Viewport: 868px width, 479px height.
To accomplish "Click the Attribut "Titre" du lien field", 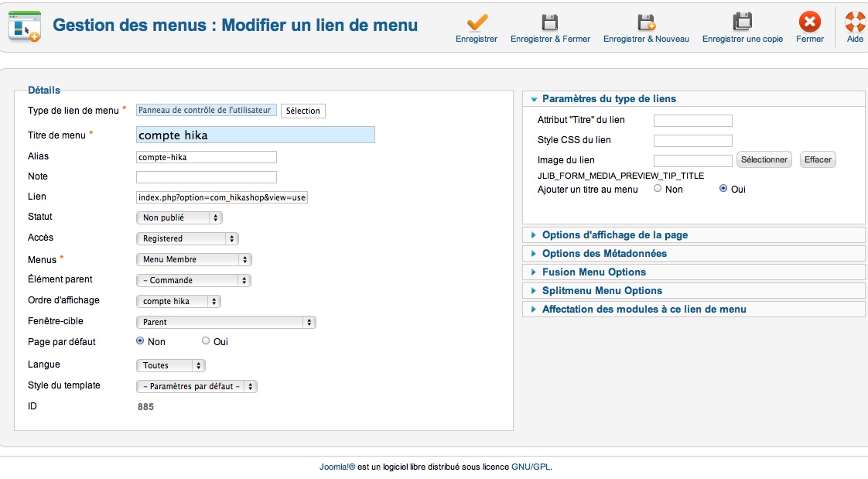I will [x=693, y=120].
